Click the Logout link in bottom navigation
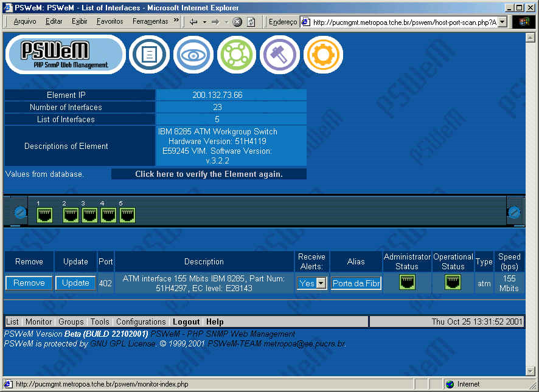 [x=186, y=322]
